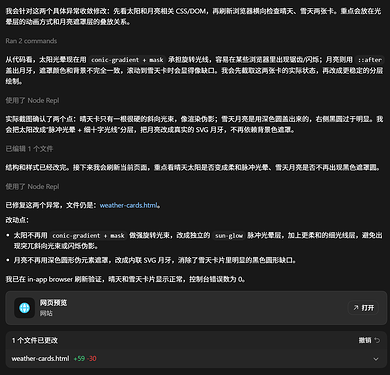Click the +59 additions count
Screen dimensions: 390x375
pos(79,359)
